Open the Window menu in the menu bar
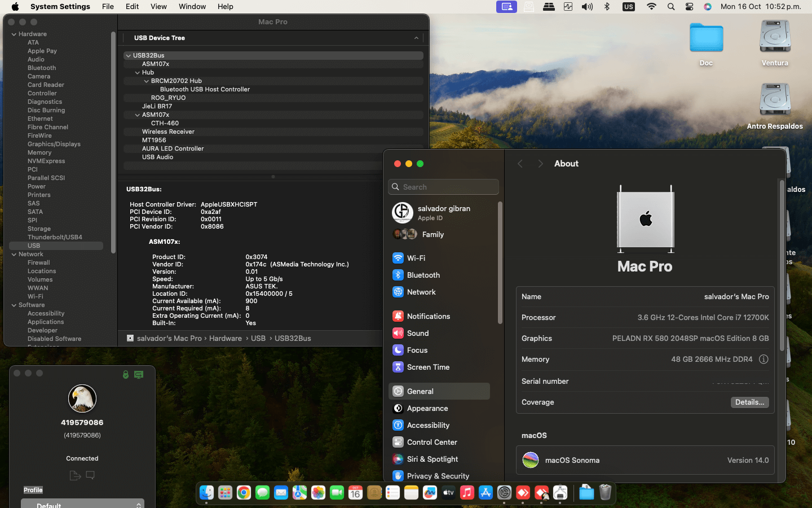This screenshot has height=508, width=812. tap(192, 6)
